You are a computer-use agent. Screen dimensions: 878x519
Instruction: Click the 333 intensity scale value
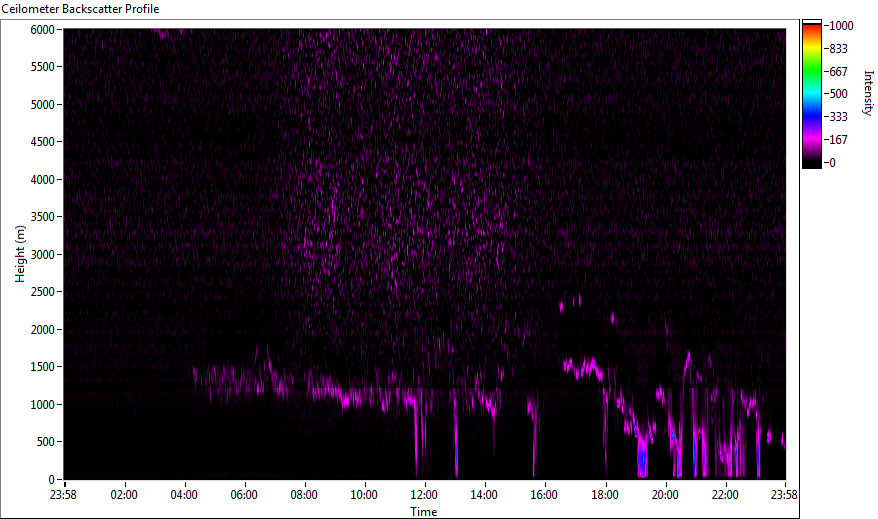(839, 116)
